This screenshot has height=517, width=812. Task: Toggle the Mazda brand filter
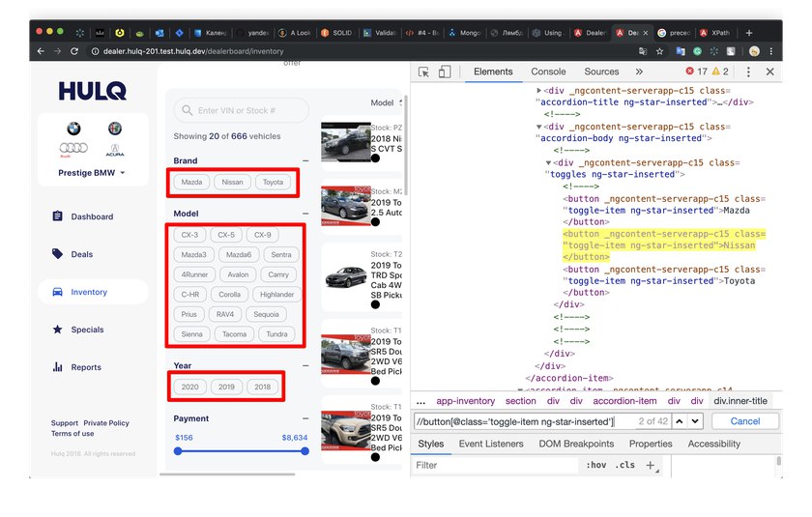(191, 183)
